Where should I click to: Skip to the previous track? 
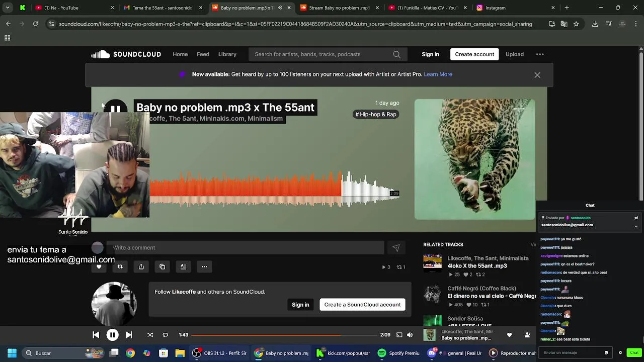click(x=96, y=335)
